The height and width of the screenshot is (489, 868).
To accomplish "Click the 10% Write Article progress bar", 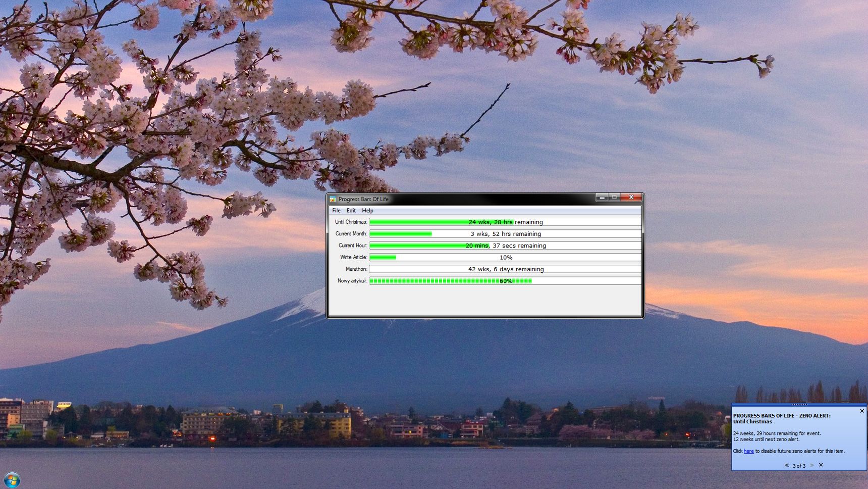I will (x=505, y=257).
